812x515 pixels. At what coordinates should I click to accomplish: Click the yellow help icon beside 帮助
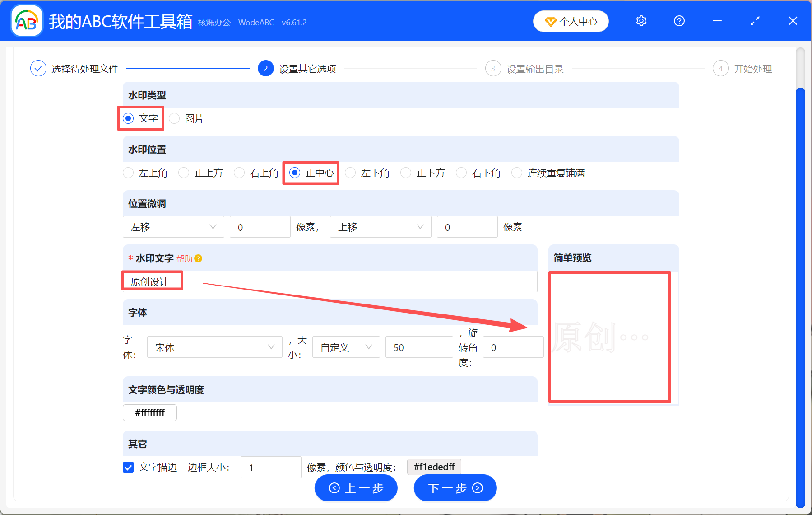[200, 258]
